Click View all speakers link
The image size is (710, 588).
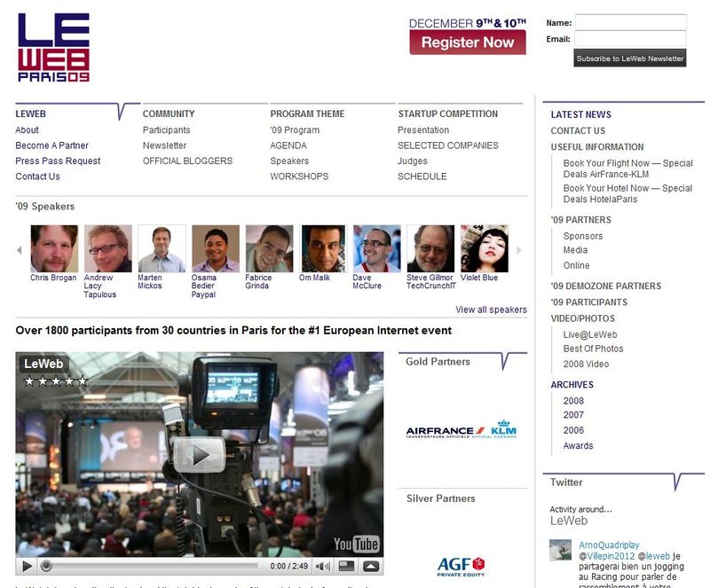click(x=491, y=310)
